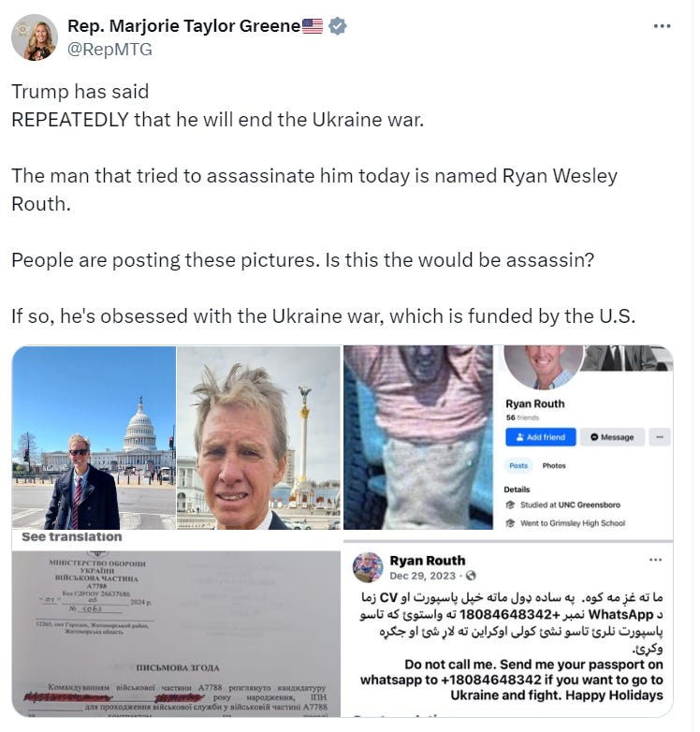This screenshot has width=700, height=732.
Task: Open the Ukrainian ministry document image
Action: 176,634
